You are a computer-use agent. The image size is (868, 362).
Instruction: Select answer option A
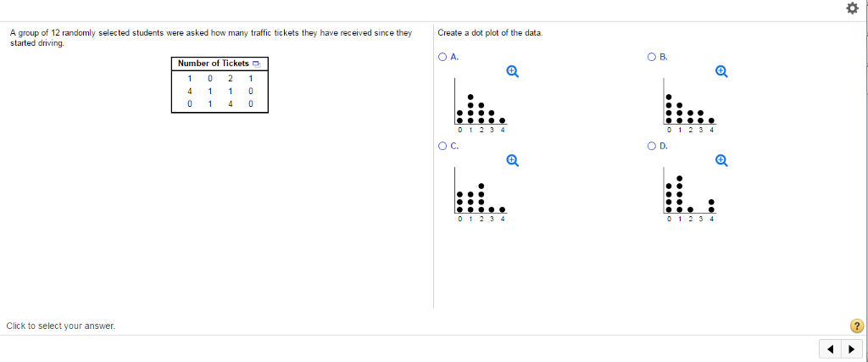[x=442, y=57]
